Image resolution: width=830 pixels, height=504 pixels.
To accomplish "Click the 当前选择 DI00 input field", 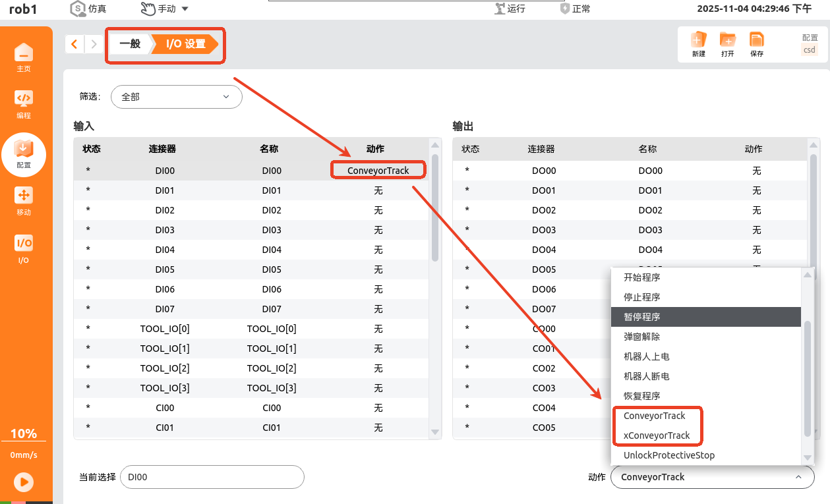I will 212,477.
